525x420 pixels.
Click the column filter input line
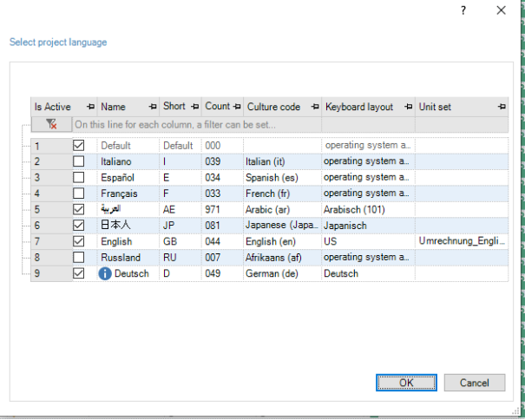(290, 125)
